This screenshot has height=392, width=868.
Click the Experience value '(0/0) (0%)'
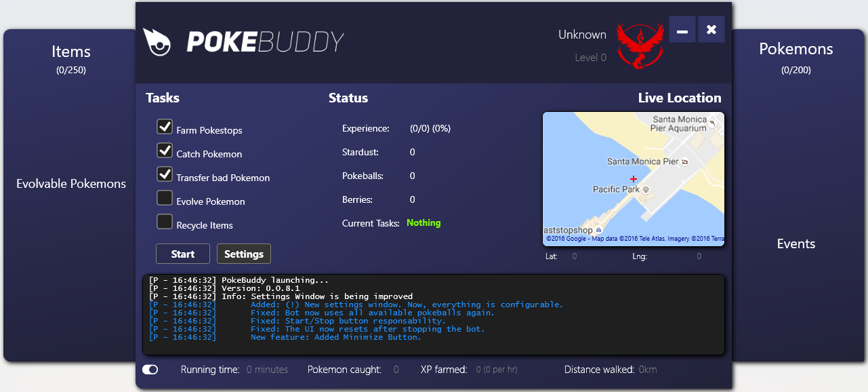point(430,128)
